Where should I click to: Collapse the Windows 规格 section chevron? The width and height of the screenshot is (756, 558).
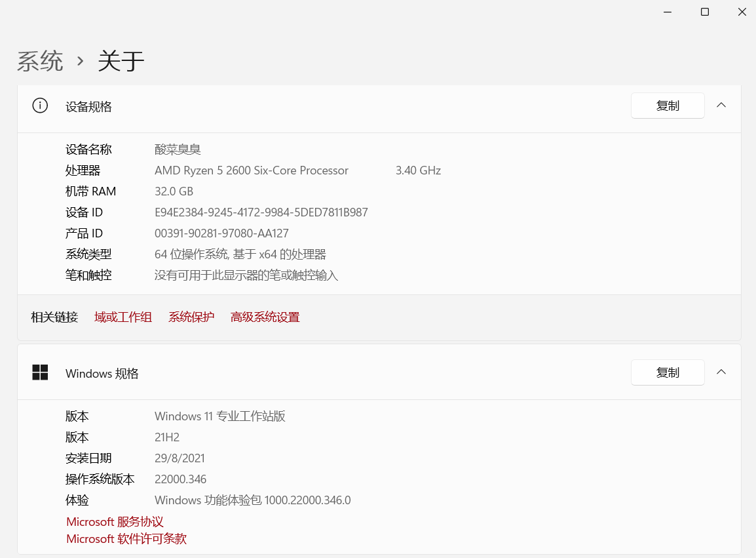click(x=721, y=372)
